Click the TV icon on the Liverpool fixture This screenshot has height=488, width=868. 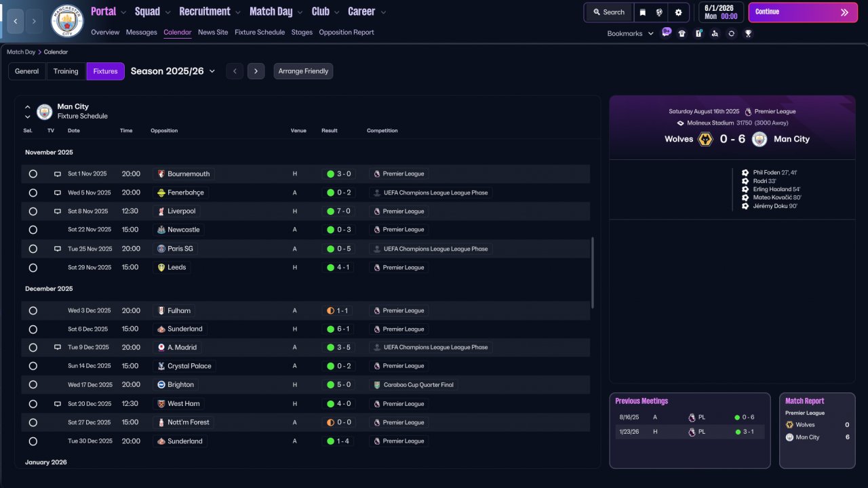(x=58, y=211)
